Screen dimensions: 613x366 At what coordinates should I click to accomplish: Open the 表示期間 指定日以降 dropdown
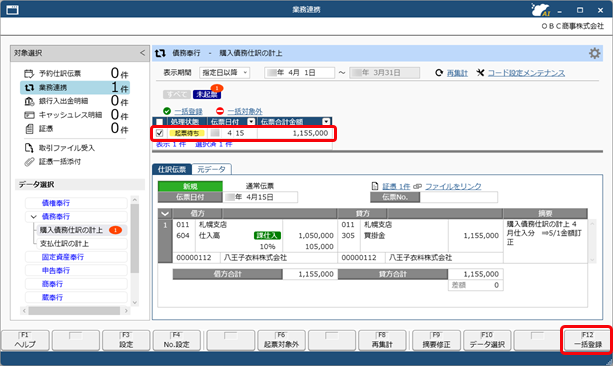[224, 73]
